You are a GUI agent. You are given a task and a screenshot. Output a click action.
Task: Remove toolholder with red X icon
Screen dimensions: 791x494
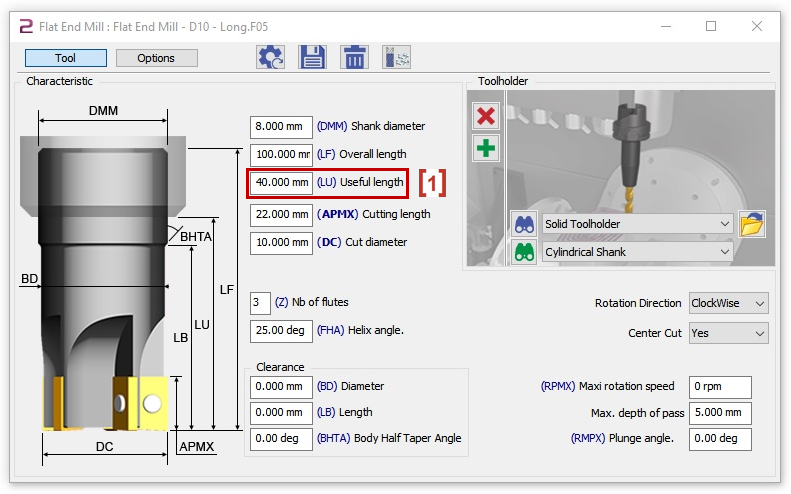point(486,116)
